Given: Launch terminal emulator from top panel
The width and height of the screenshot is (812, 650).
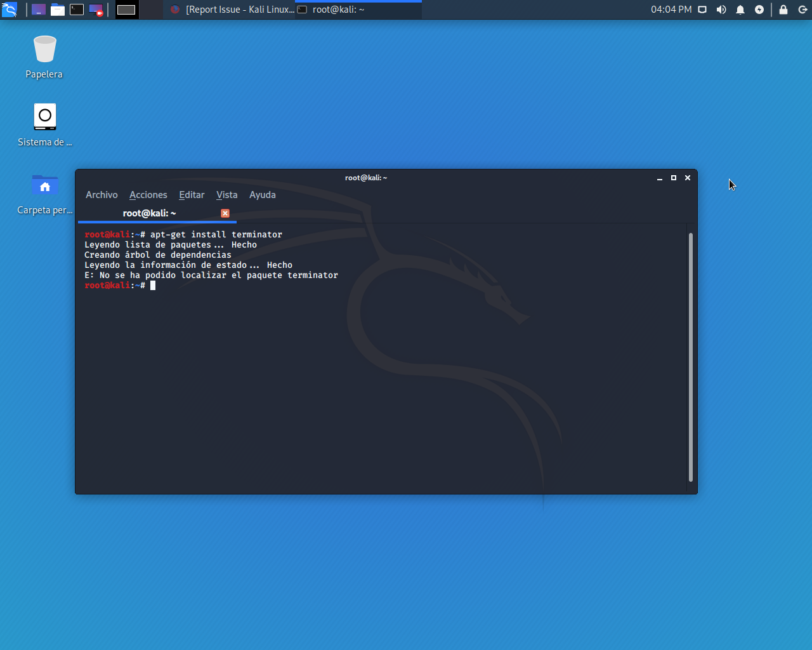Looking at the screenshot, I should [x=77, y=10].
